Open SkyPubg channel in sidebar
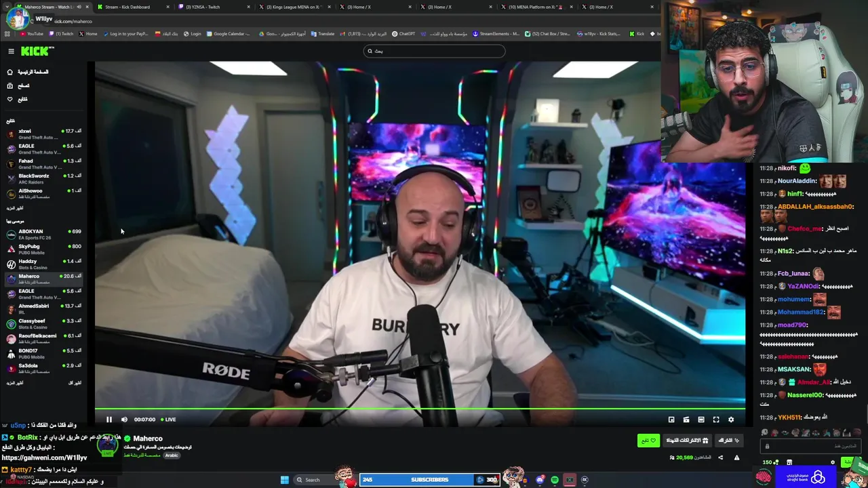 click(44, 249)
